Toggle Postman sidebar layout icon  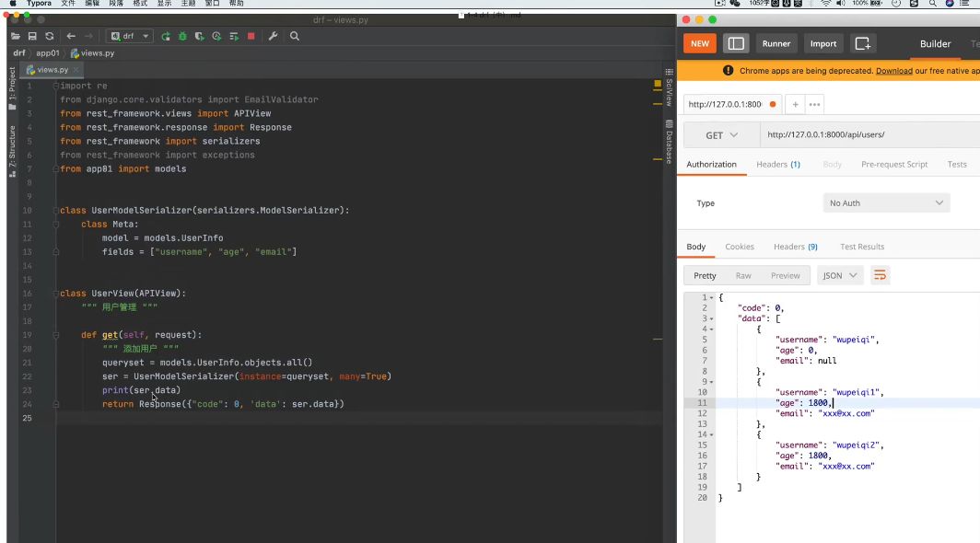pos(736,44)
